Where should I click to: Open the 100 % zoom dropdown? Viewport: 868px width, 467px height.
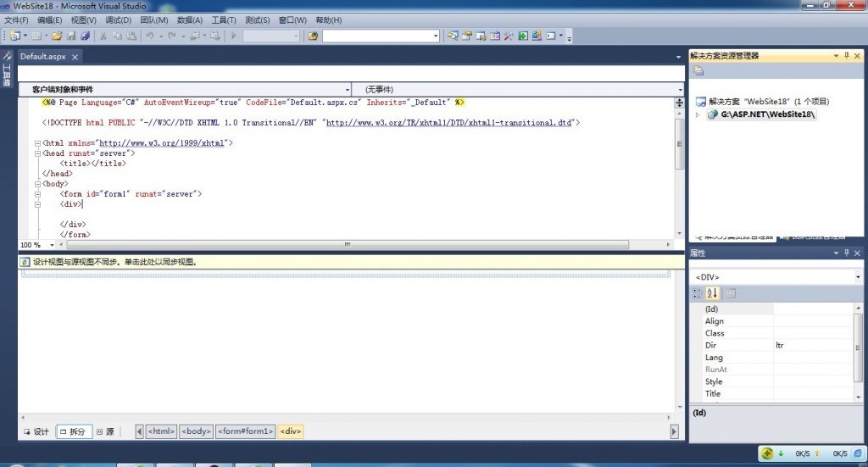52,245
